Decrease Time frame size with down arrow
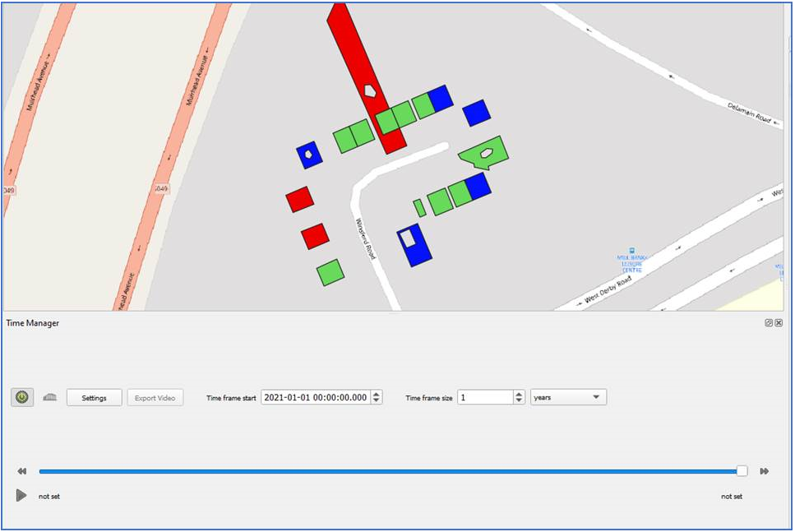Viewport: 795px width, 532px height. pyautogui.click(x=519, y=400)
